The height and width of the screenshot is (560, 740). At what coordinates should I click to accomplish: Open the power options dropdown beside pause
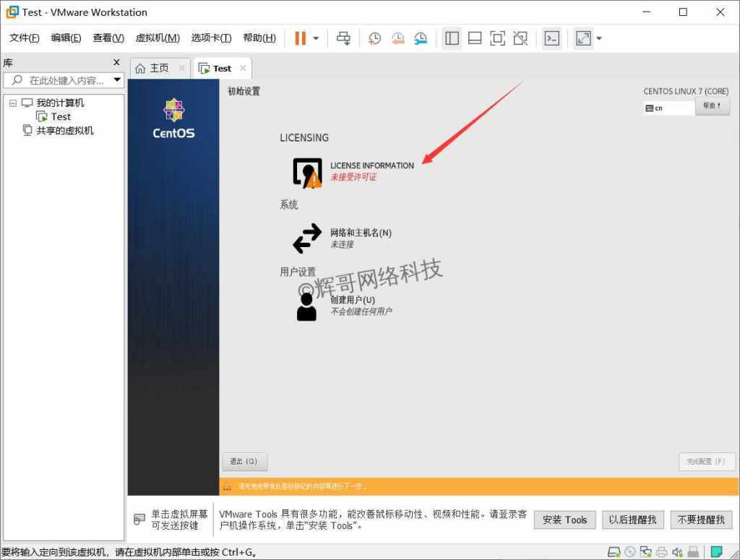point(316,38)
